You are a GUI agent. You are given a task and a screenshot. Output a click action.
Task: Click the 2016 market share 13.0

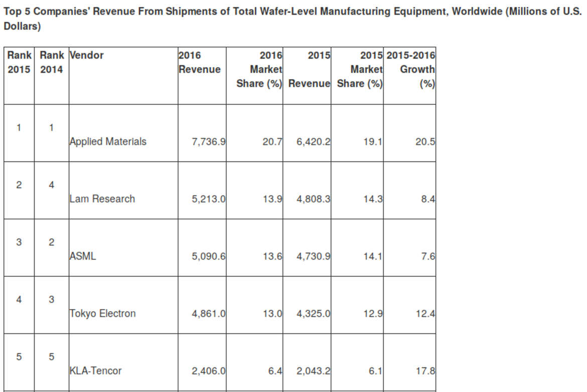(272, 313)
